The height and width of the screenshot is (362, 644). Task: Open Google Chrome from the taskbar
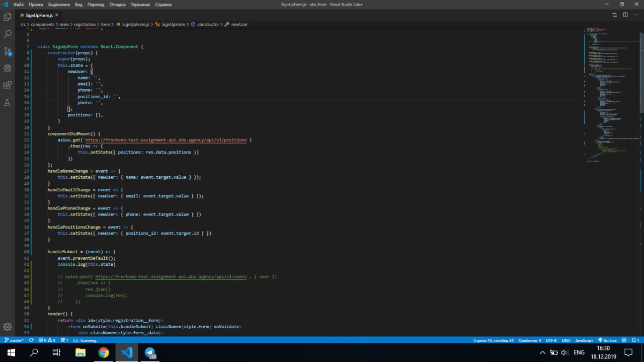click(104, 352)
